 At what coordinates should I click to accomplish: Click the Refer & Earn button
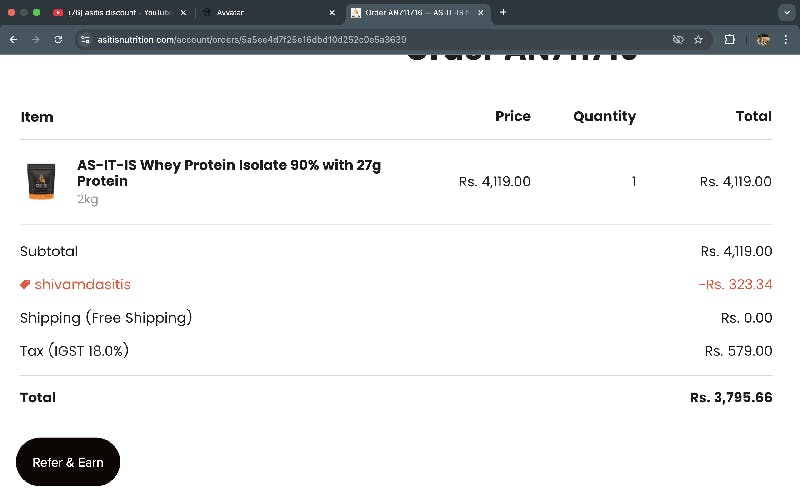[68, 462]
